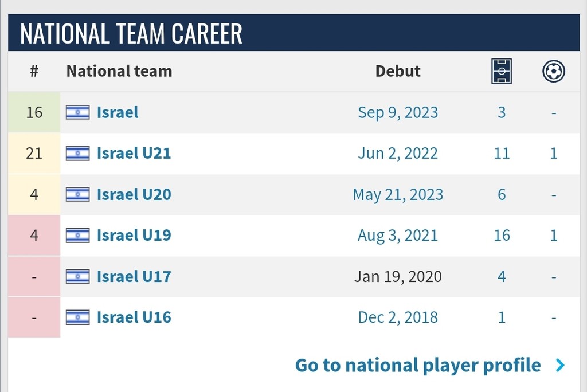Open the Dec 2, 2018 debut match
587x392 pixels.
tap(398, 317)
